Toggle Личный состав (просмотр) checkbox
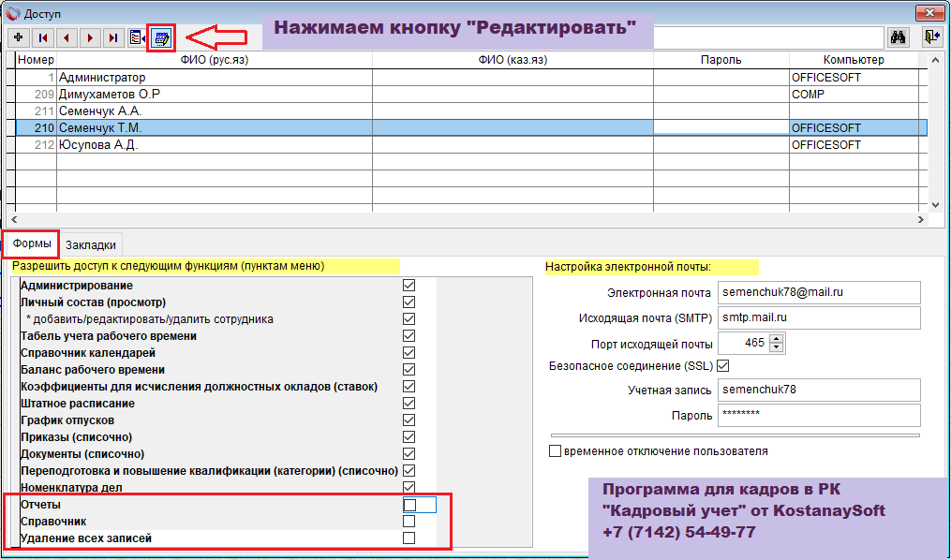 pos(409,302)
